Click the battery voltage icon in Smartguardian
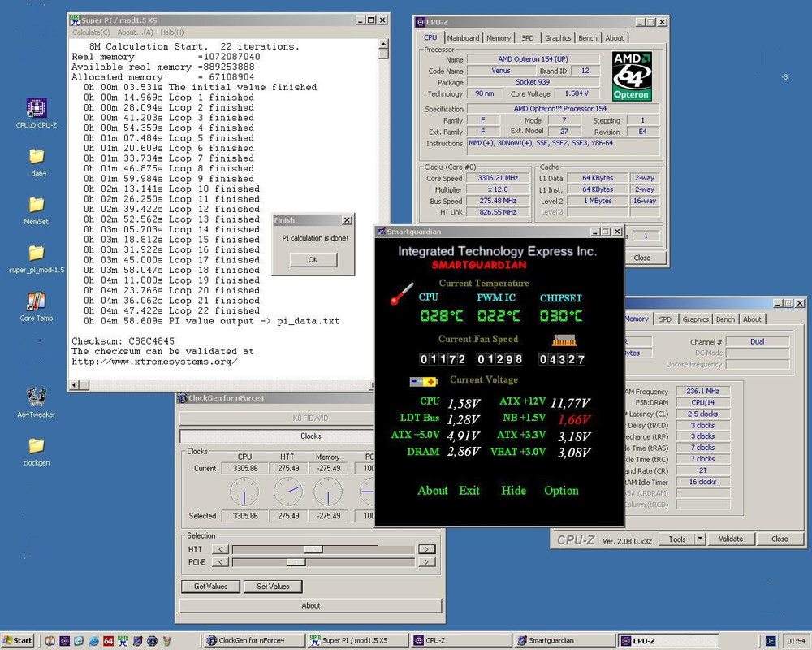The image size is (812, 650). coord(424,382)
